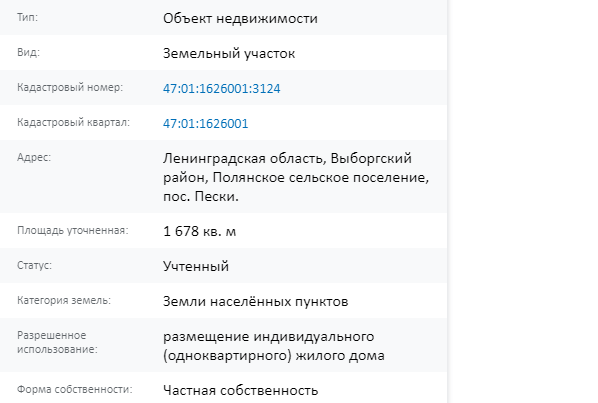Open cadastral number link 47:01:1626001:3124
The width and height of the screenshot is (598, 403).
[x=222, y=88]
